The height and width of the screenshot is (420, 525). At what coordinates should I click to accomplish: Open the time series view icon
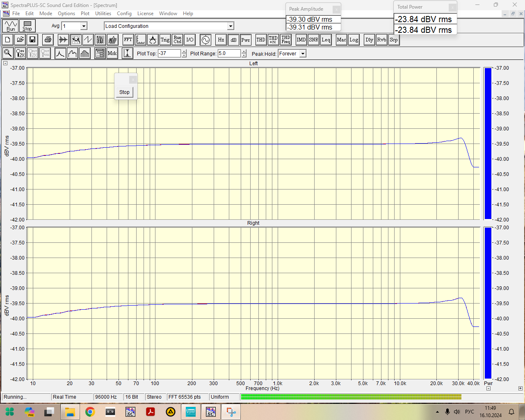[x=63, y=40]
